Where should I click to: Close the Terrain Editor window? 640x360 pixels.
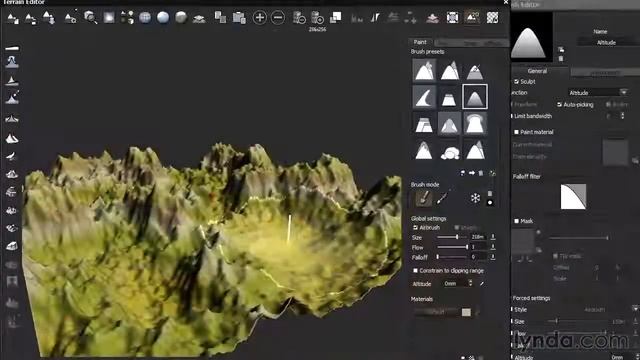coord(506,2)
